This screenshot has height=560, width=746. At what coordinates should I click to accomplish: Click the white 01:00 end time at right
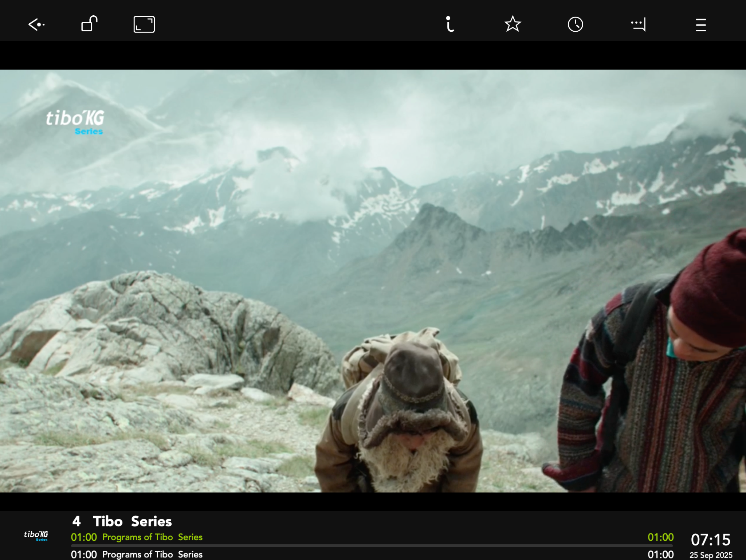(660, 554)
